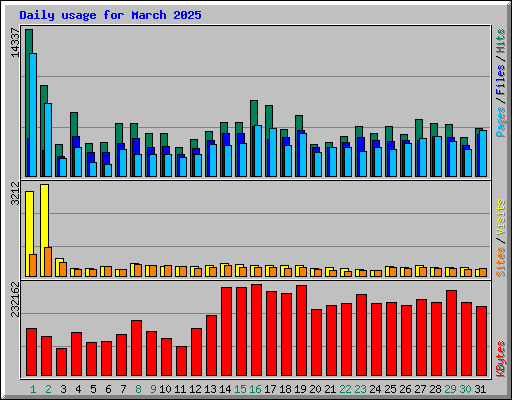Click the chart title 'Daily usage for March 2025'
Viewport: 512px width, 400px height.
click(x=110, y=15)
